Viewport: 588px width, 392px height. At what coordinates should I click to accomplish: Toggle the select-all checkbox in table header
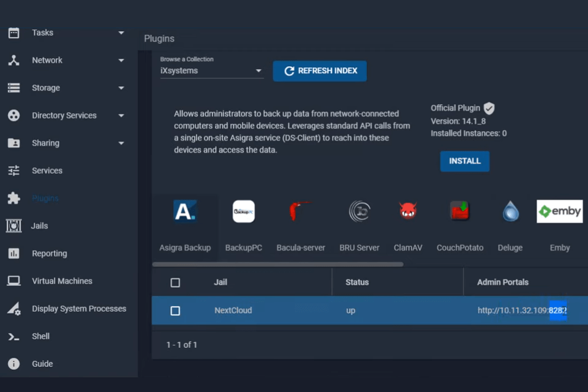coord(175,282)
